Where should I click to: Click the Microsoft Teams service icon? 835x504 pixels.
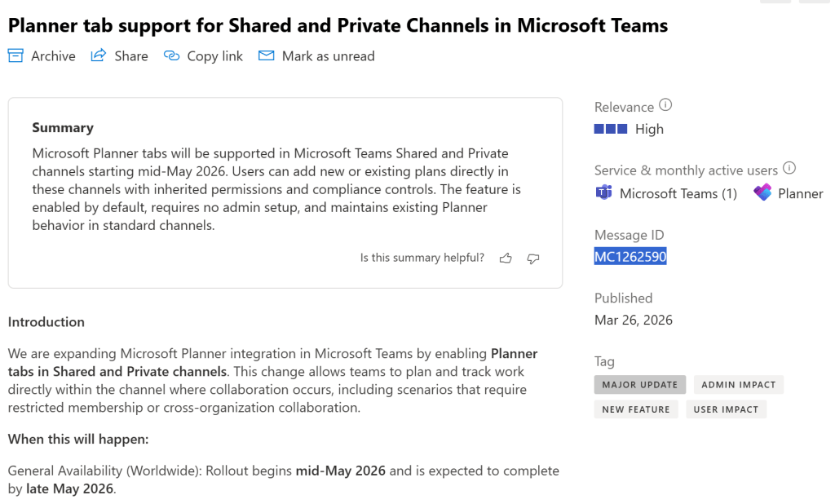(604, 193)
